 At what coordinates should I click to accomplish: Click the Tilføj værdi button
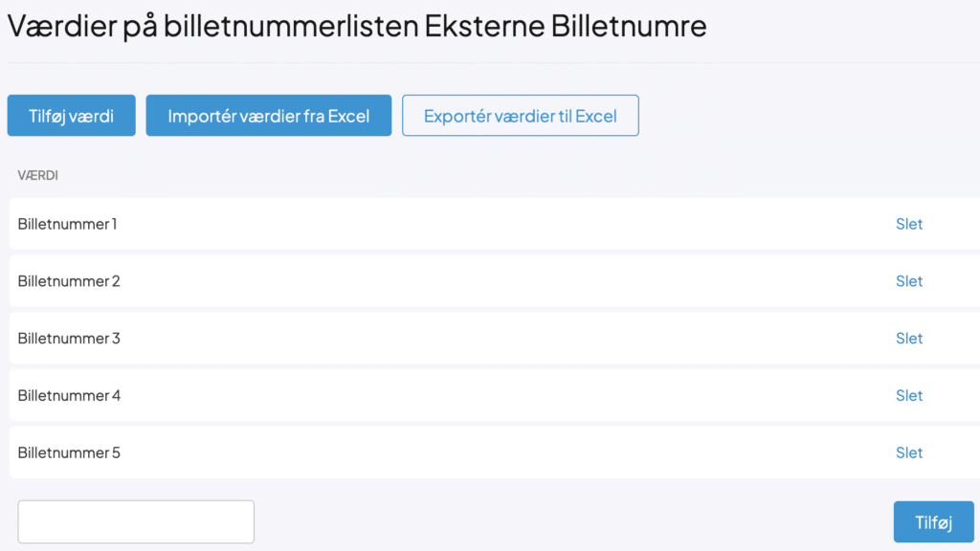click(x=71, y=116)
